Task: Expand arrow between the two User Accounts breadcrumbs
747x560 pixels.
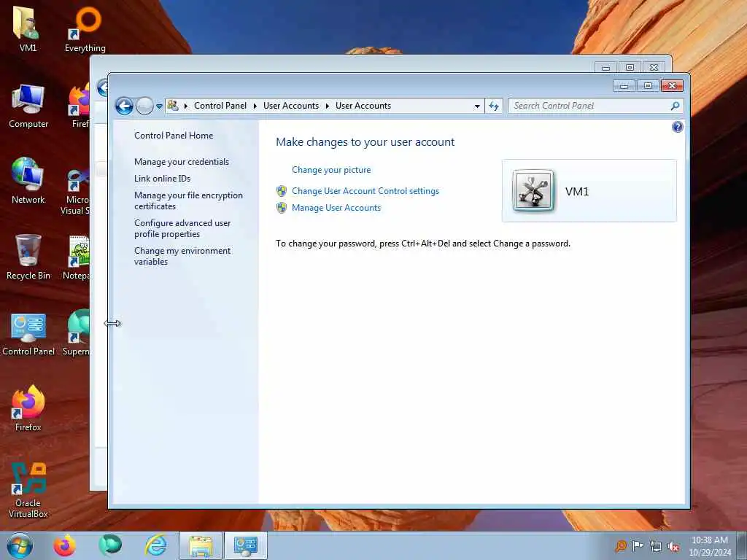Action: click(x=328, y=106)
